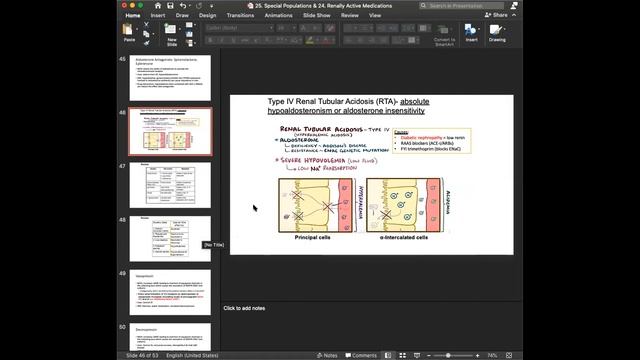Click the Cut scissors icon
The image size is (640, 360).
click(x=146, y=25)
